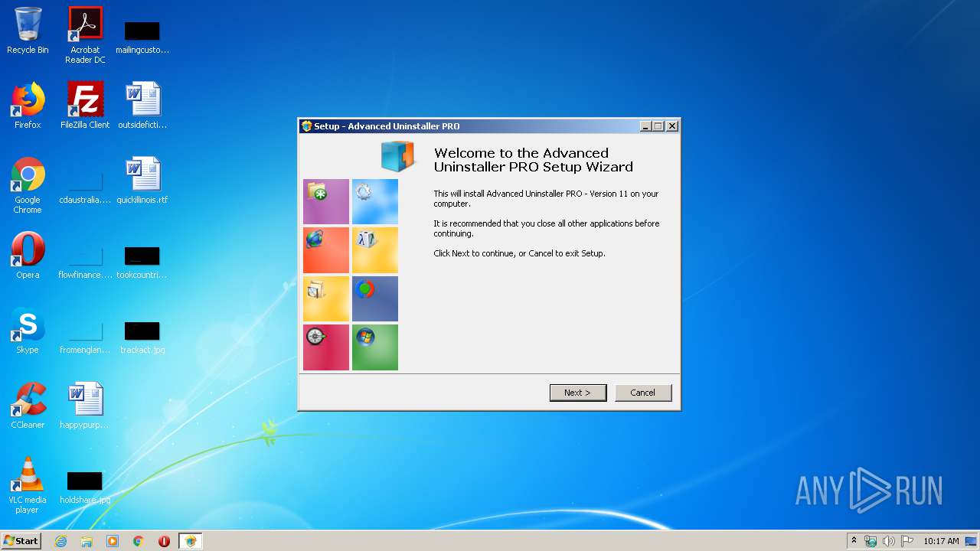Select the tookcountri... desktop file
Image resolution: width=980 pixels, height=551 pixels.
tap(142, 262)
